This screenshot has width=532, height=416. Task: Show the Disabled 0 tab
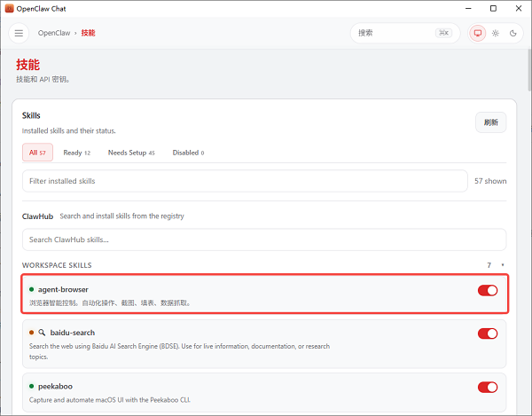pos(188,153)
